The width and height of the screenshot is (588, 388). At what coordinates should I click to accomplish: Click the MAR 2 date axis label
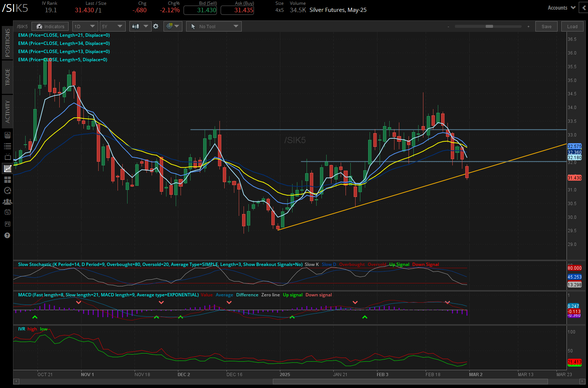476,375
